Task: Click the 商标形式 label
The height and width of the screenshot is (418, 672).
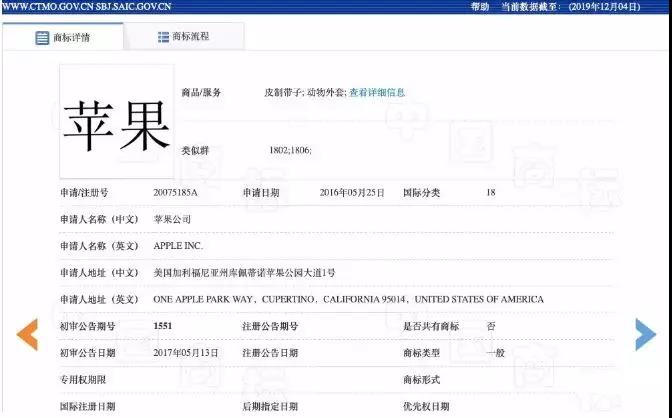Action: tap(421, 379)
